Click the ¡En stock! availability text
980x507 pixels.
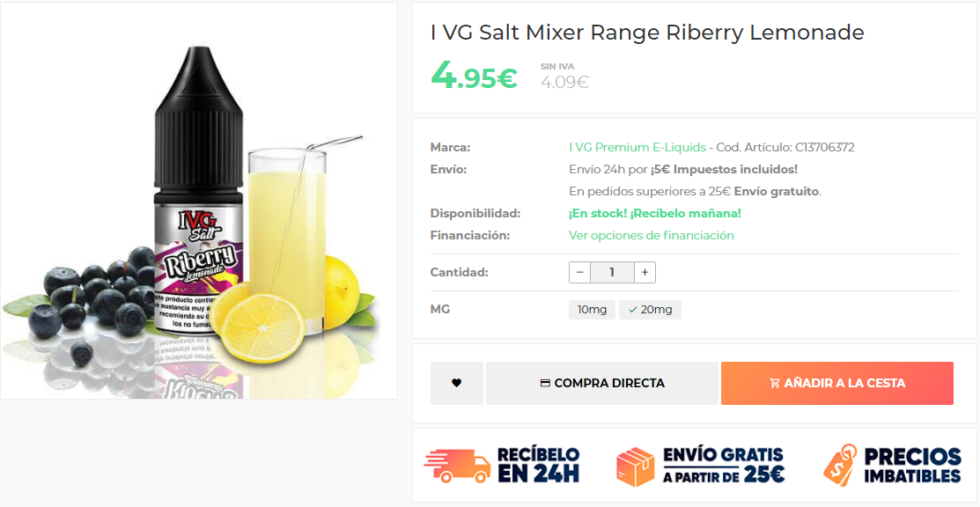point(598,214)
